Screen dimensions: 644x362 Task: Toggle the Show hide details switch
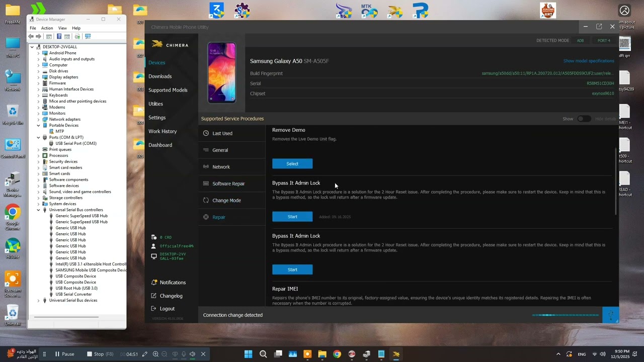[x=584, y=119]
